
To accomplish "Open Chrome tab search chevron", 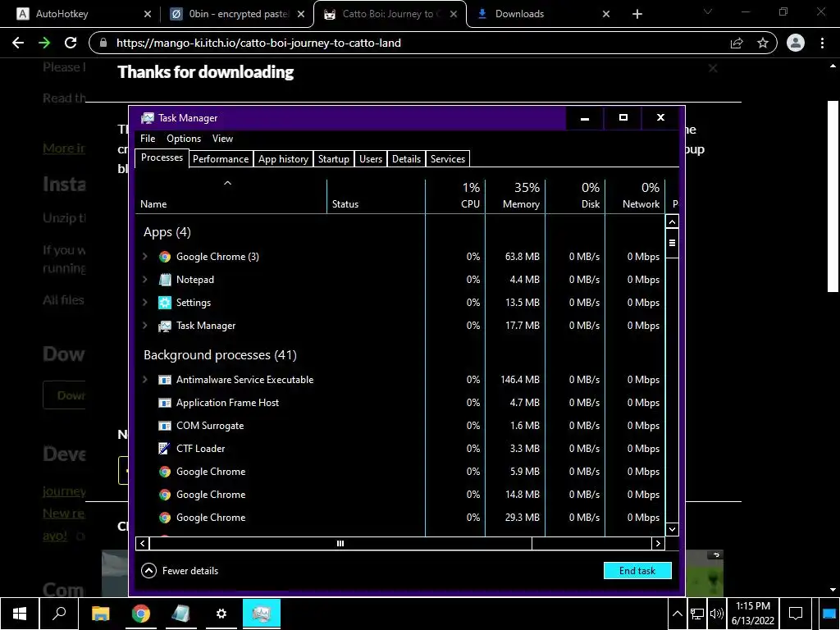I will pyautogui.click(x=708, y=12).
